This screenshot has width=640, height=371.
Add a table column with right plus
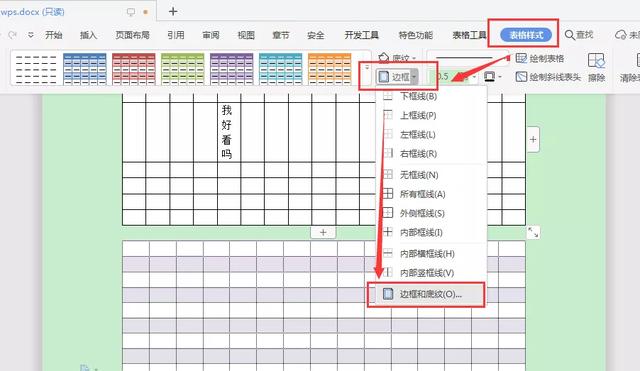(533, 140)
